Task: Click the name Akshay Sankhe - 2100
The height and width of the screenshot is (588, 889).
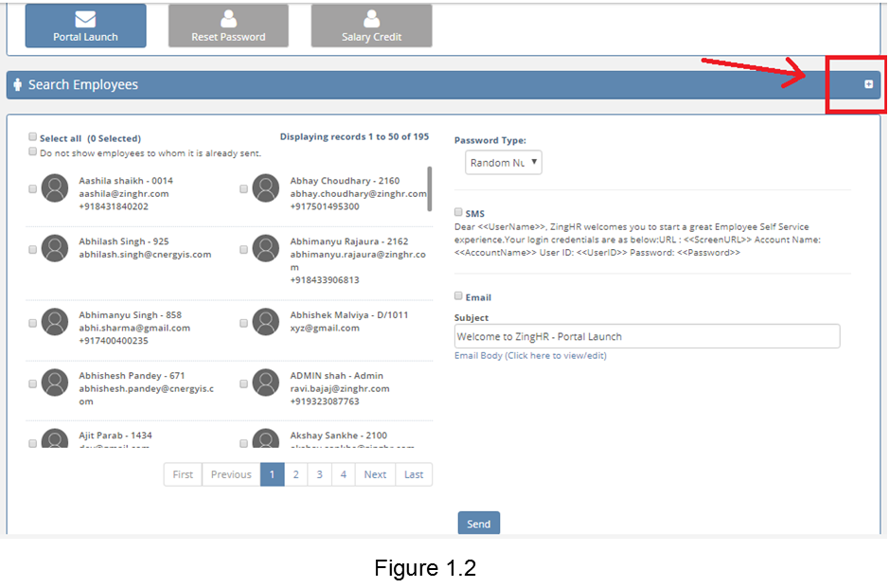Action: tap(339, 436)
